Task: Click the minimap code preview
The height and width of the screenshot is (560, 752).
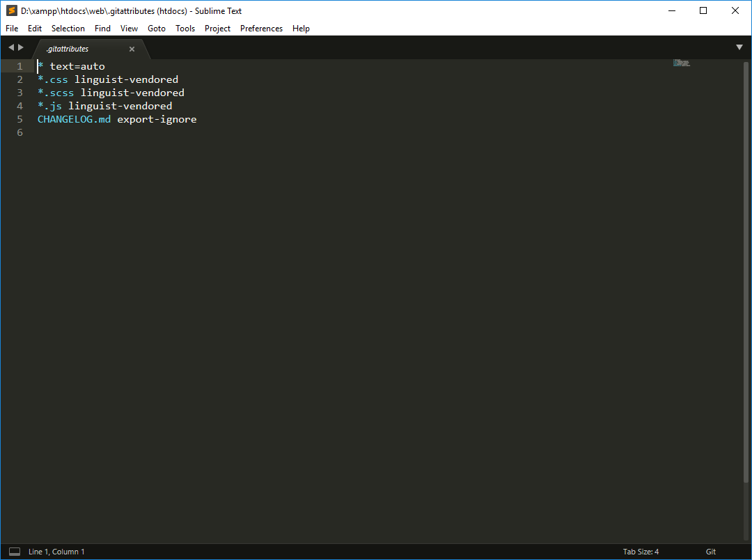Action: [x=682, y=63]
